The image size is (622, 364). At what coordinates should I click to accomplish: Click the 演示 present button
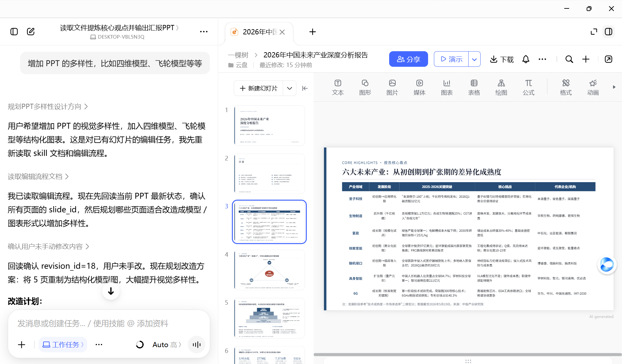click(451, 59)
